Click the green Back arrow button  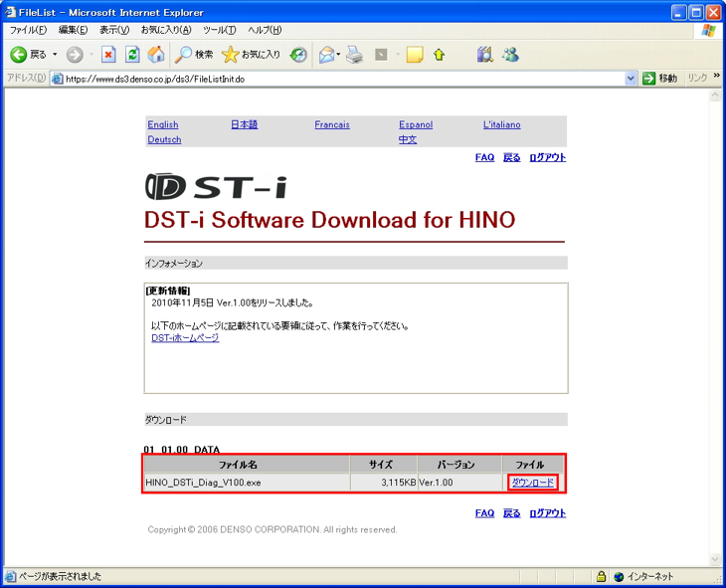[x=19, y=55]
